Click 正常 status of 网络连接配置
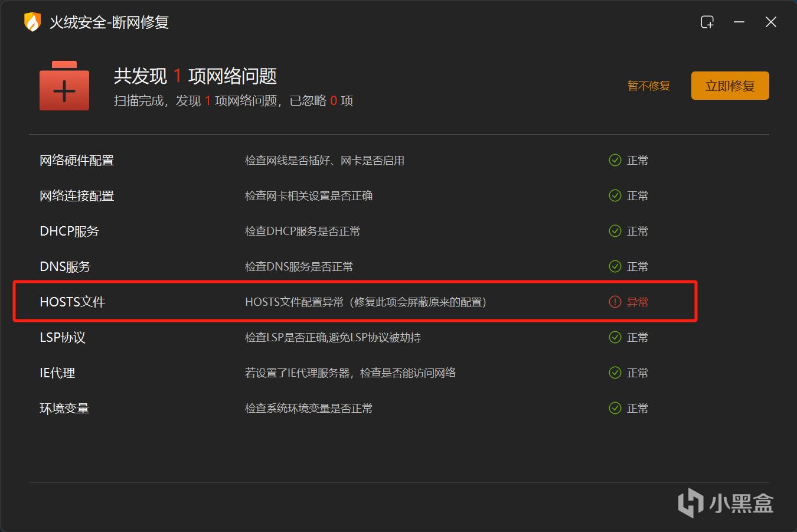This screenshot has width=797, height=532. pos(638,195)
